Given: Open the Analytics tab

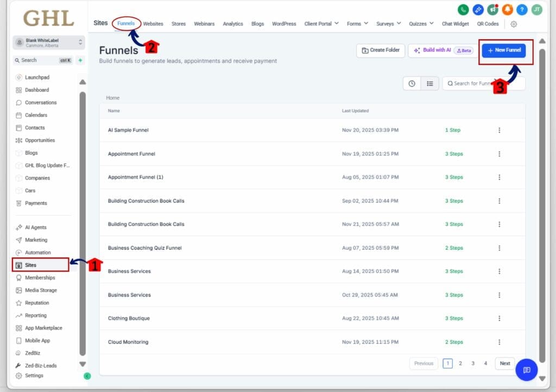Looking at the screenshot, I should (x=233, y=24).
